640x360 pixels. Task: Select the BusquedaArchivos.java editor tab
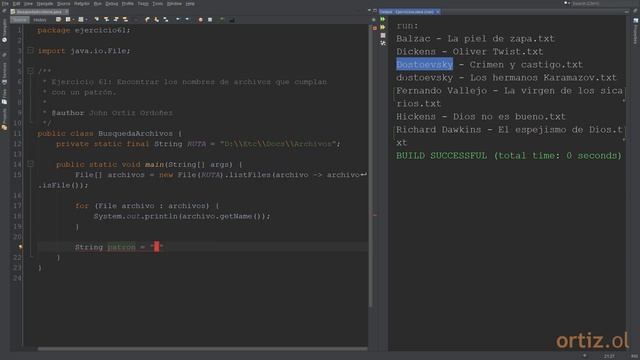tap(39, 12)
